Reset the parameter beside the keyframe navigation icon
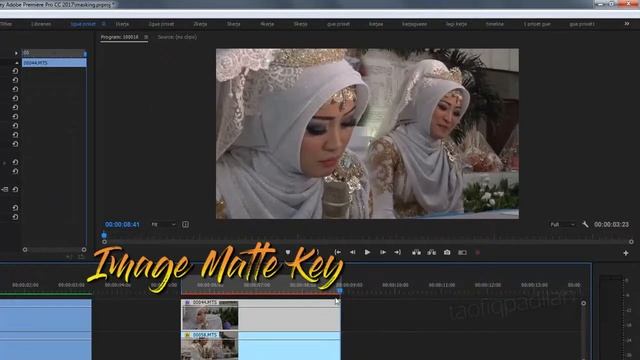Image resolution: width=640 pixels, height=360 pixels. point(15,189)
